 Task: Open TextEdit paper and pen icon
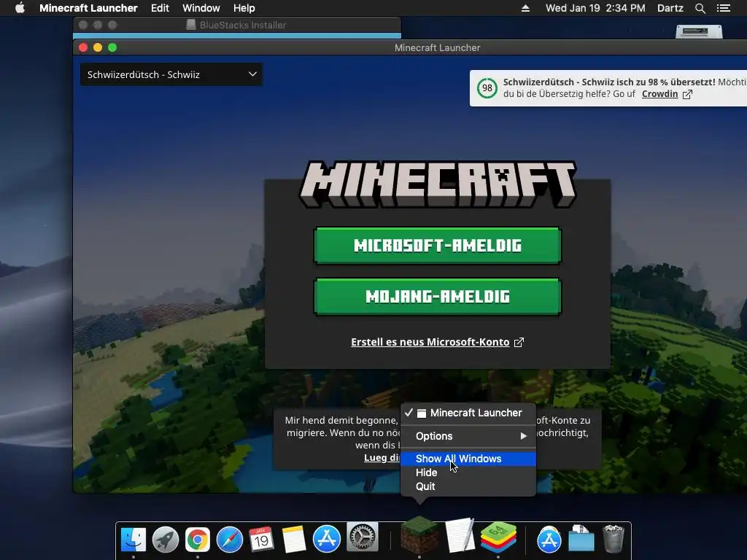(460, 535)
